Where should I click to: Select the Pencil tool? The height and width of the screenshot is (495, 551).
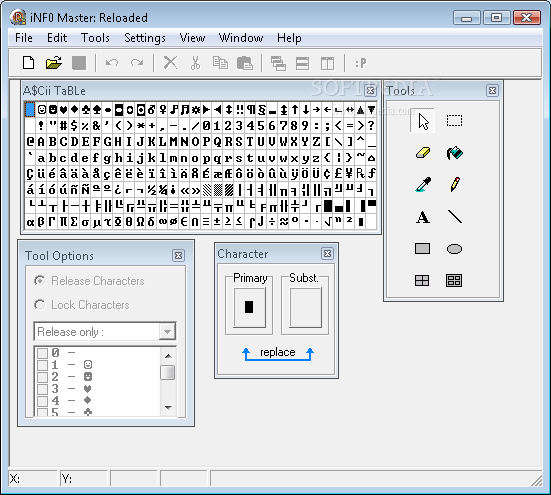[x=454, y=184]
